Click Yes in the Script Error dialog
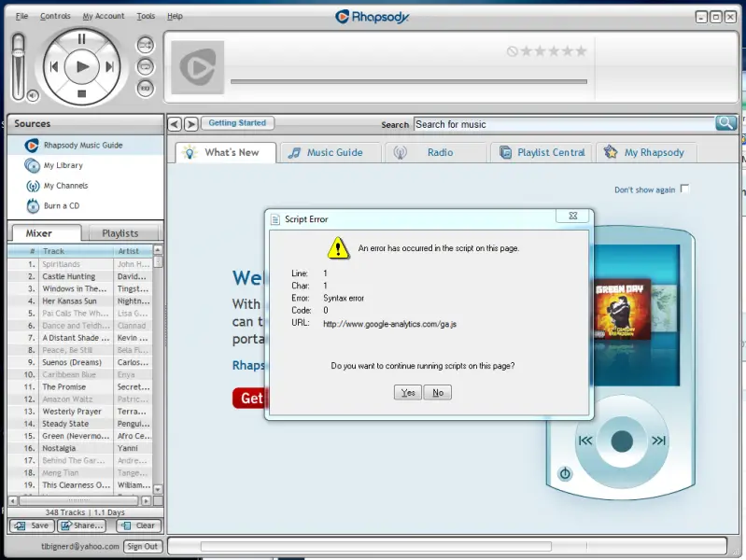 408,393
